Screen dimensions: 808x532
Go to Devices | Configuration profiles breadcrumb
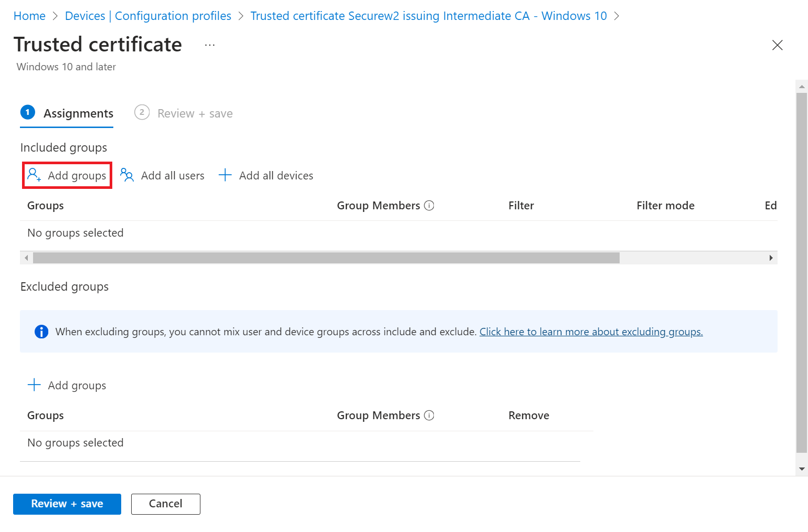click(x=148, y=16)
